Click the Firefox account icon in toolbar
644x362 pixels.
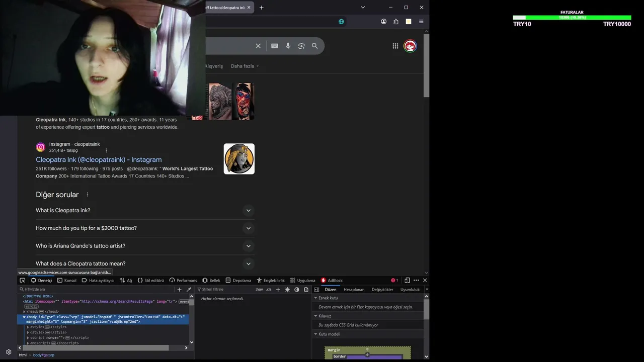click(x=384, y=22)
